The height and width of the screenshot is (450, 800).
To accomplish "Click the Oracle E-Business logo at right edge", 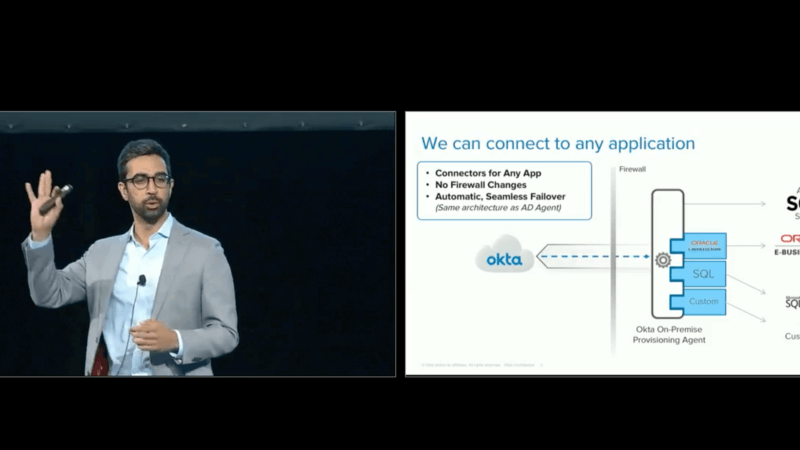I will 788,245.
